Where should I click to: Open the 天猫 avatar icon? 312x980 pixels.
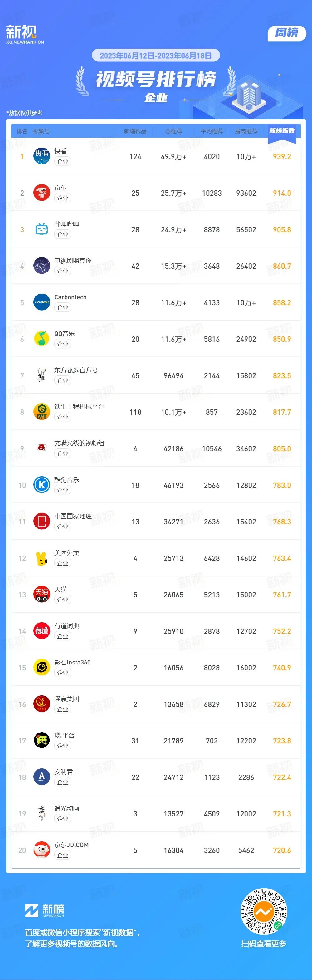[x=42, y=595]
